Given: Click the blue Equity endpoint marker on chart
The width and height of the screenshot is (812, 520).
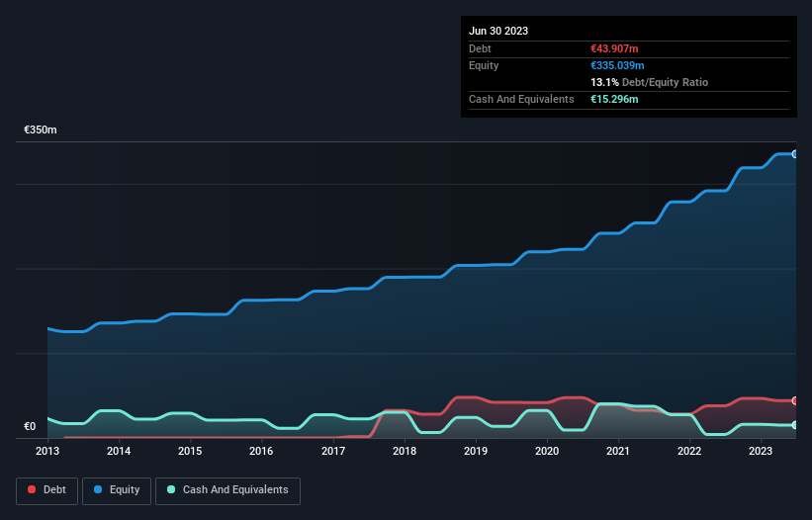Looking at the screenshot, I should [x=794, y=154].
